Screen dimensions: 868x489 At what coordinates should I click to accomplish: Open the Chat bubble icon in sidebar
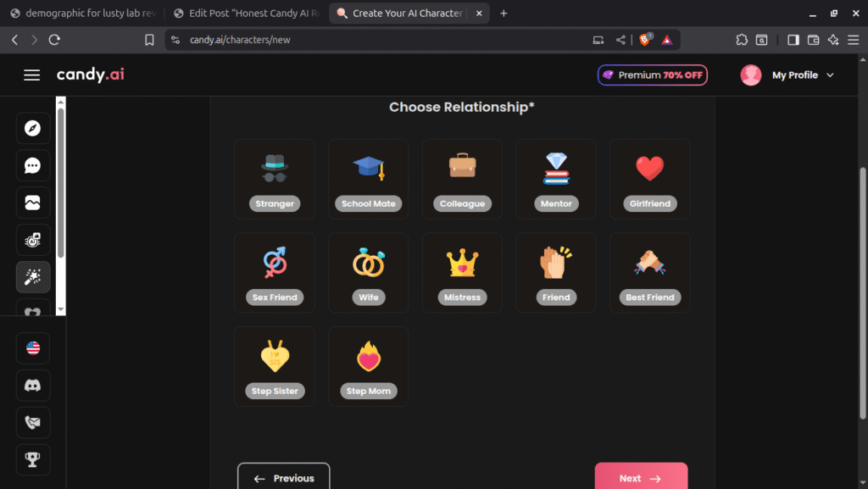tap(33, 165)
